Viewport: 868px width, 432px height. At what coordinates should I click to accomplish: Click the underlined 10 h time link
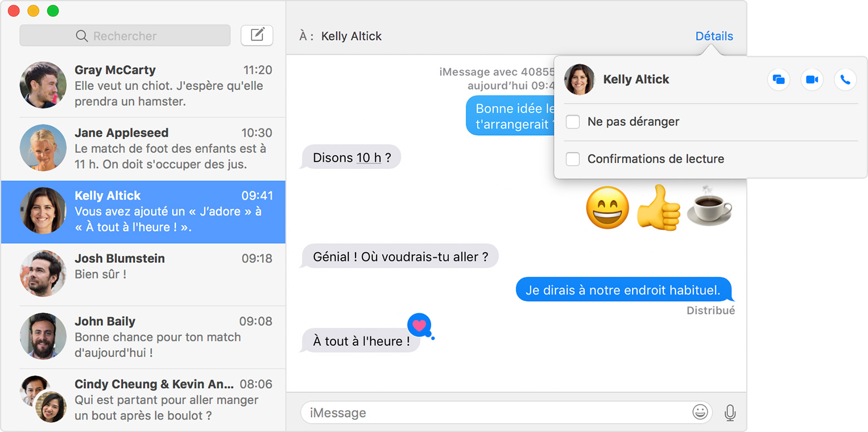pyautogui.click(x=368, y=158)
